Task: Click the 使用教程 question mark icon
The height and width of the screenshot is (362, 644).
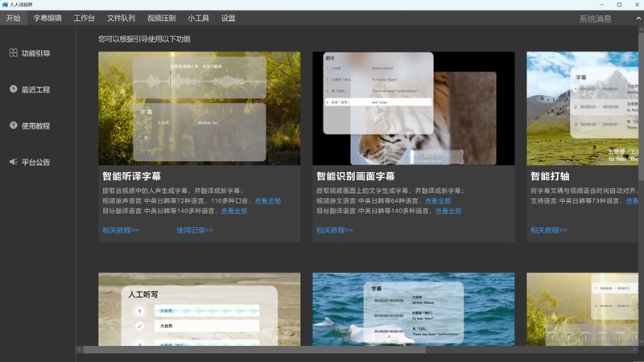Action: pos(13,125)
